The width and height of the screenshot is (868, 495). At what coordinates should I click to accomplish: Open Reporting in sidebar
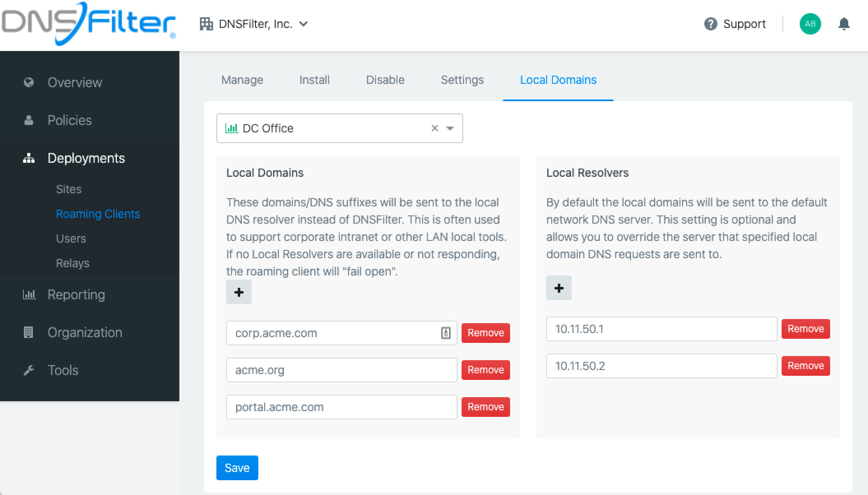coord(76,294)
